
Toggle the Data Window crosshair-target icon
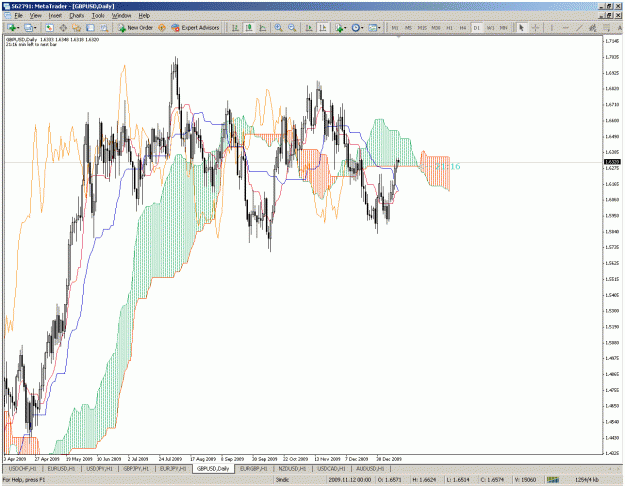[x=63, y=28]
